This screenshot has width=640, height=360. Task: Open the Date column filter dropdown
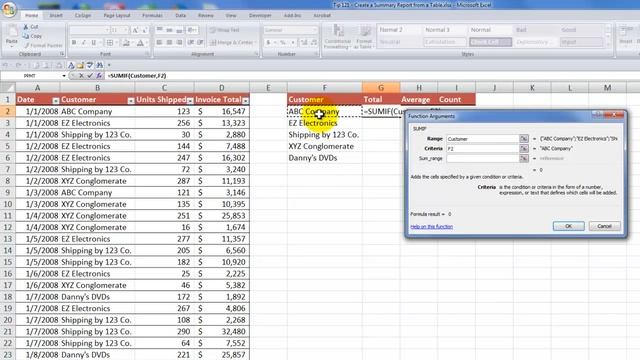pos(56,100)
